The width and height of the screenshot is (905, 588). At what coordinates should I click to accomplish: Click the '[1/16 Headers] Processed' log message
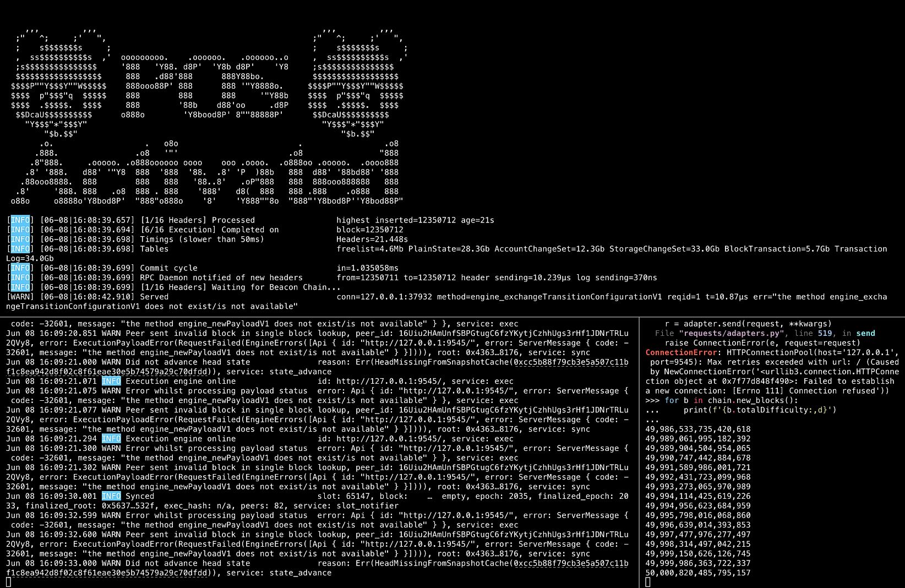[x=197, y=220]
